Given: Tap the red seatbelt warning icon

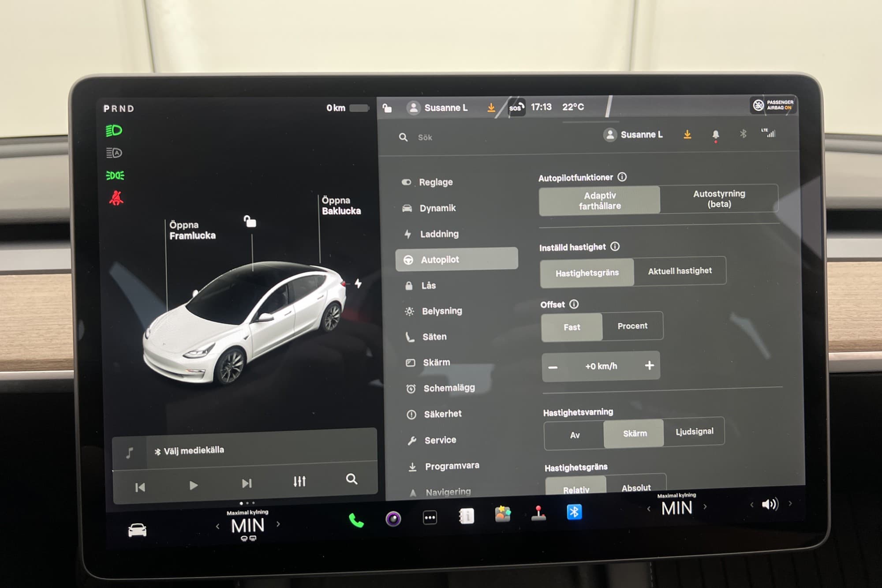Looking at the screenshot, I should pyautogui.click(x=116, y=198).
